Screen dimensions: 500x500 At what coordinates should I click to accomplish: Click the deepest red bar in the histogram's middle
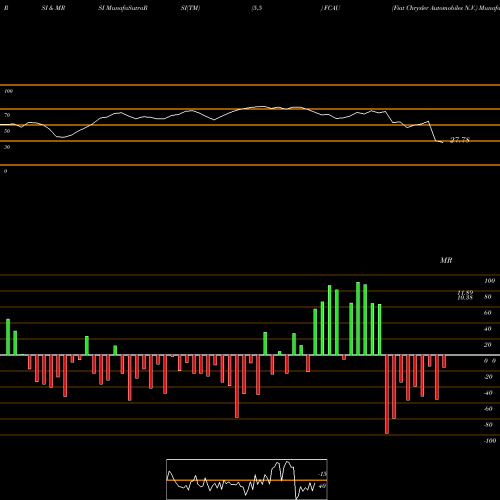click(237, 386)
